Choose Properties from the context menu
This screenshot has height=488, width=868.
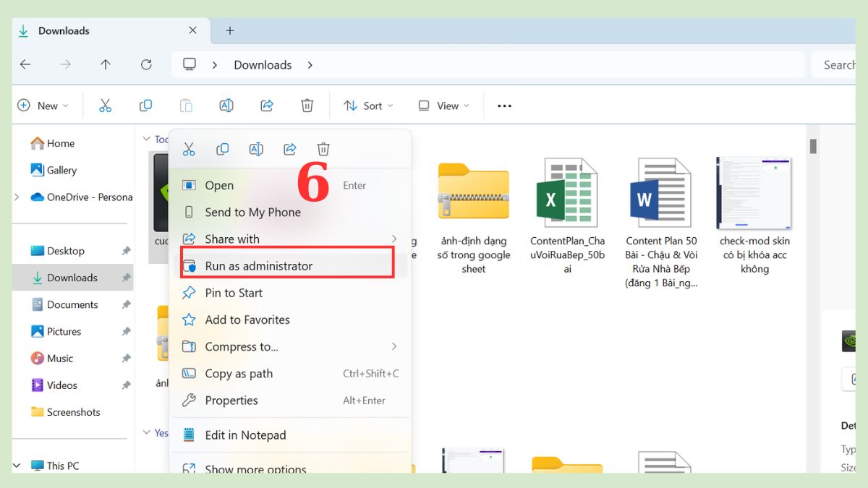coord(231,401)
